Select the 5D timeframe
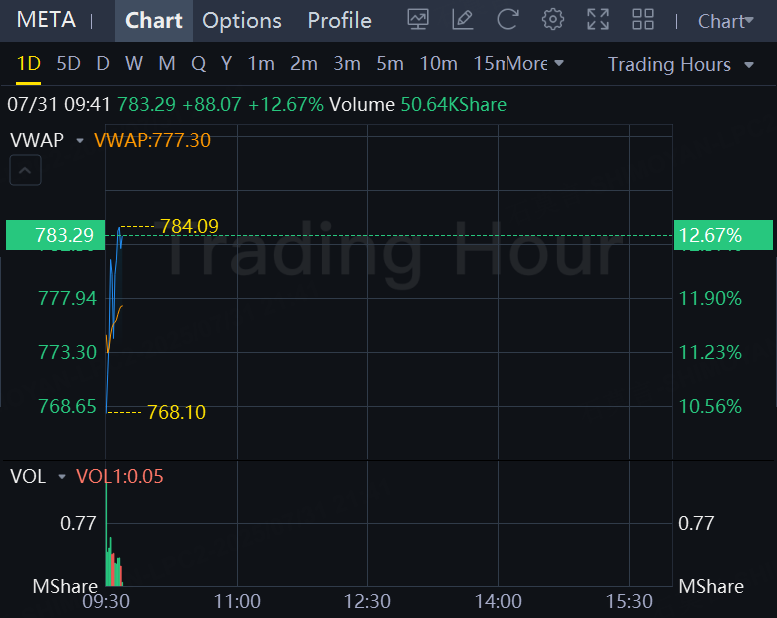Screen dimensions: 777x618 pos(68,64)
